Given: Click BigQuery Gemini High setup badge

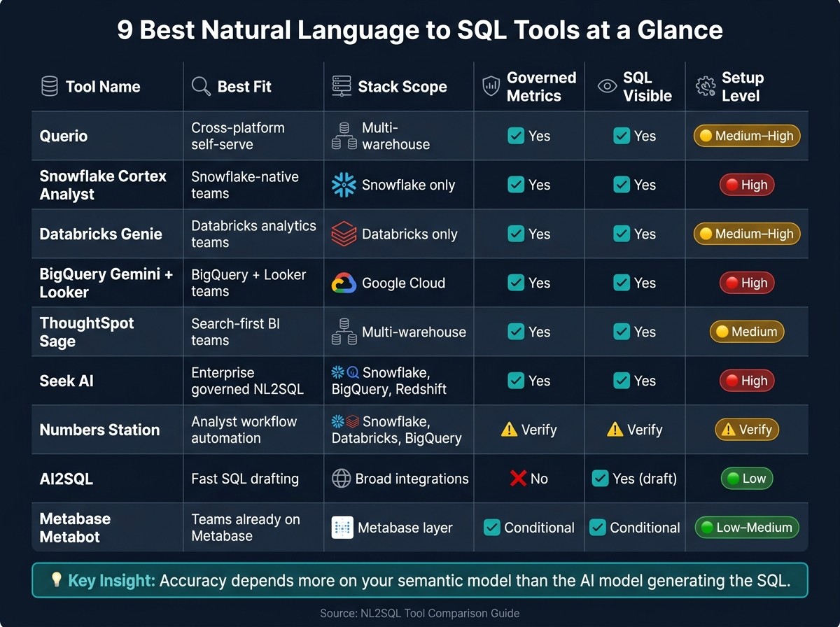Looking at the screenshot, I should point(747,283).
